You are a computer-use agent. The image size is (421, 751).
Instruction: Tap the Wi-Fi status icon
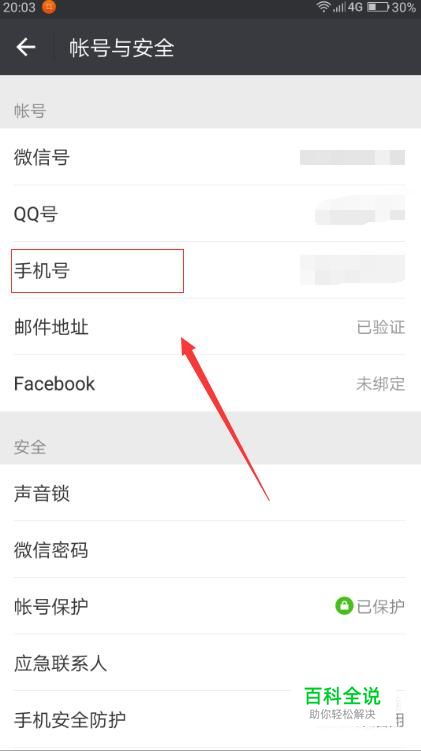pyautogui.click(x=323, y=7)
